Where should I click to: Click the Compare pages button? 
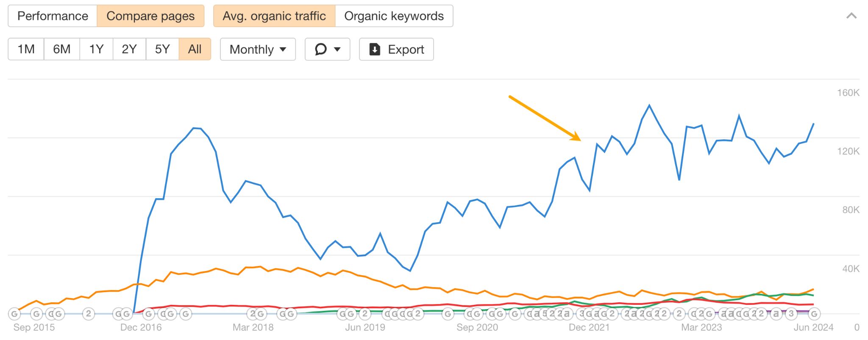click(x=151, y=16)
